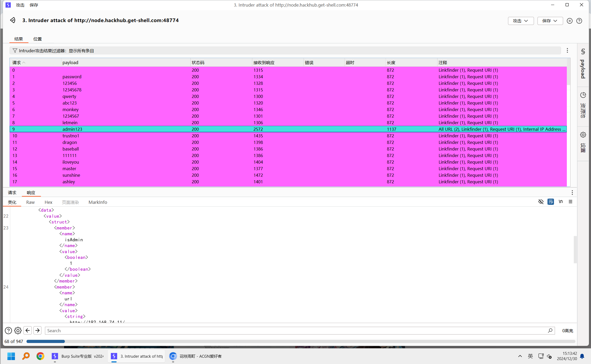Open the payload side panel icon
The height and width of the screenshot is (364, 591).
pyautogui.click(x=583, y=51)
